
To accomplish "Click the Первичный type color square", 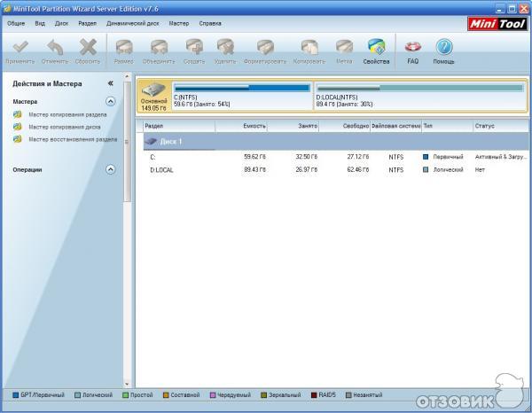I will click(426, 157).
